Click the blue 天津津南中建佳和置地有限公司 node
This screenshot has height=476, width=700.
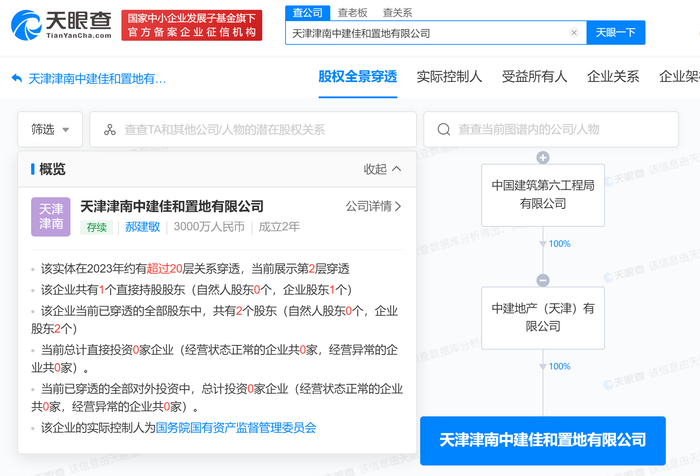[543, 440]
